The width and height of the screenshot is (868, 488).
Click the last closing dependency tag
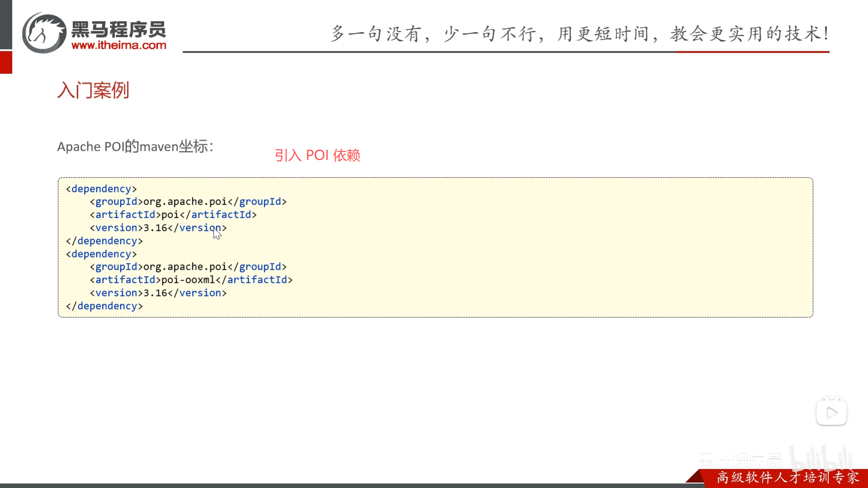point(104,306)
